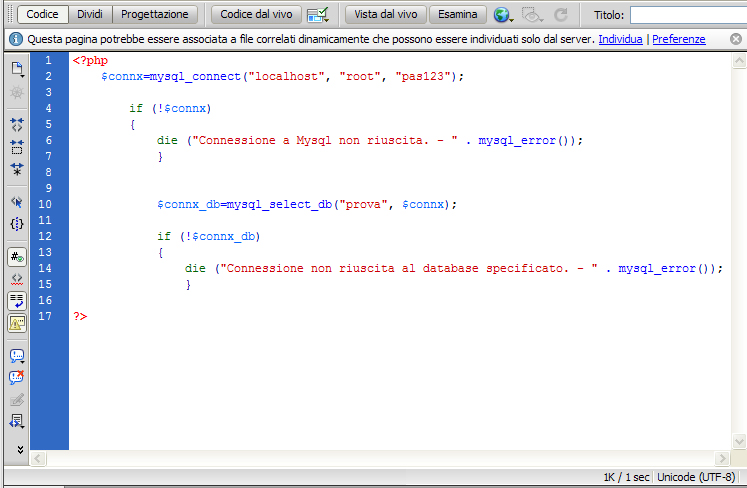Image resolution: width=747 pixels, height=488 pixels.
Task: Toggle invalid code highlighting
Action: 17,279
